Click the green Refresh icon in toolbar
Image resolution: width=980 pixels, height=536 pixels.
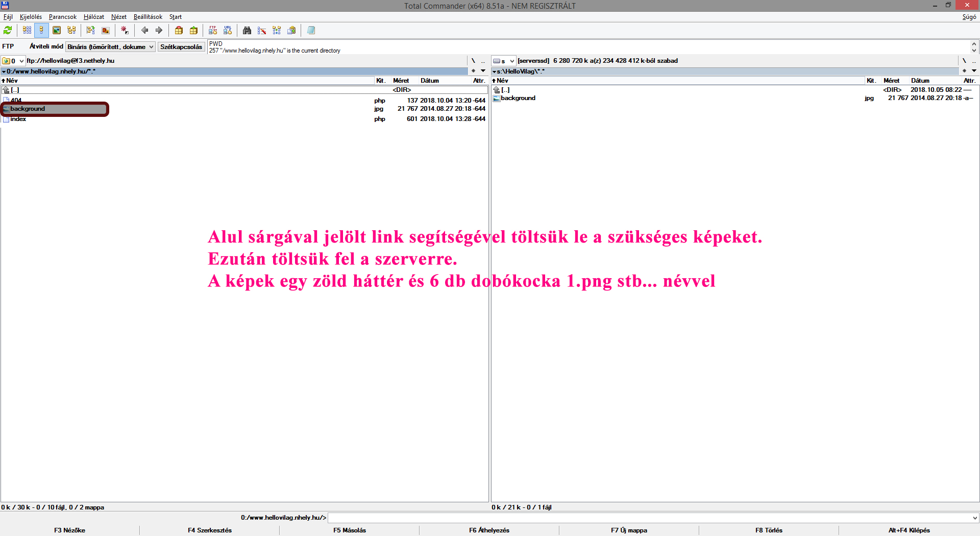pyautogui.click(x=8, y=31)
